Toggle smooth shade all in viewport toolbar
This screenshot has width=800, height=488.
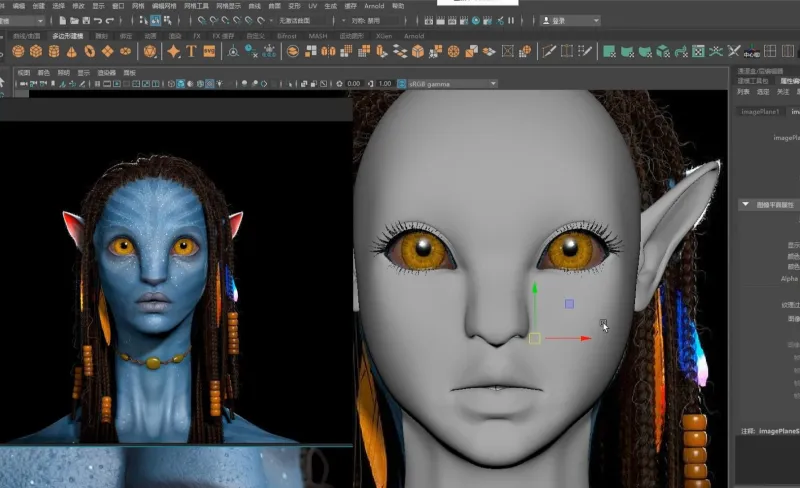point(181,84)
